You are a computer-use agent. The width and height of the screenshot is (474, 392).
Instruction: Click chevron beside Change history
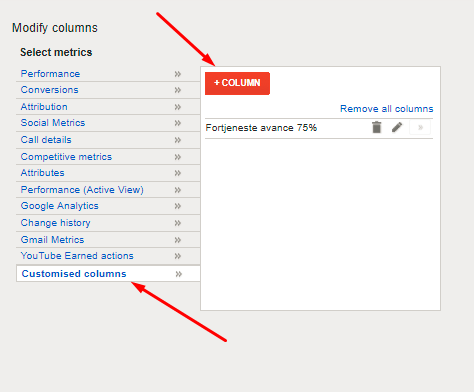(178, 223)
